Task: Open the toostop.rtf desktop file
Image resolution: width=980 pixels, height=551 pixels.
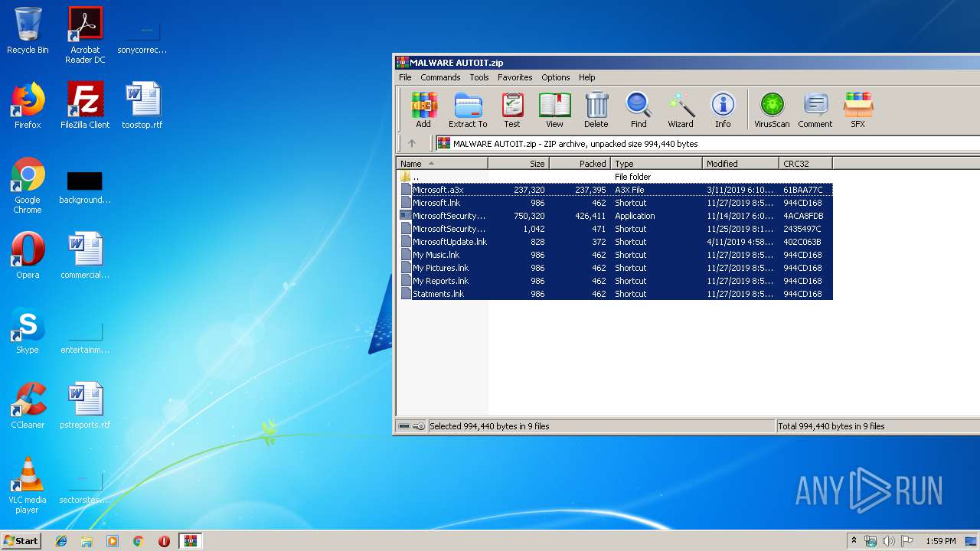Action: [x=142, y=106]
